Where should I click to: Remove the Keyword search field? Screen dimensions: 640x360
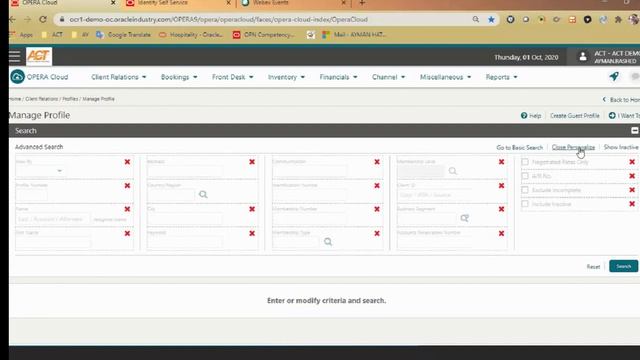(252, 233)
